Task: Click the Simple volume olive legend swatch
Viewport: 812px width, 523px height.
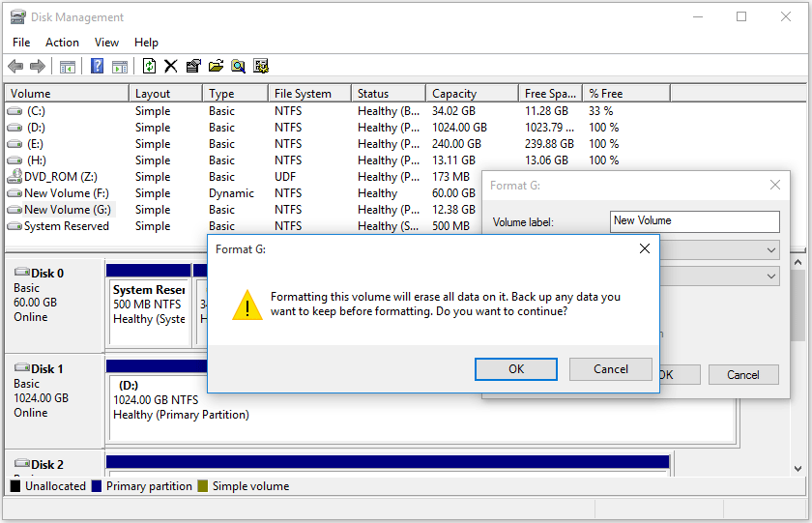Action: point(202,486)
